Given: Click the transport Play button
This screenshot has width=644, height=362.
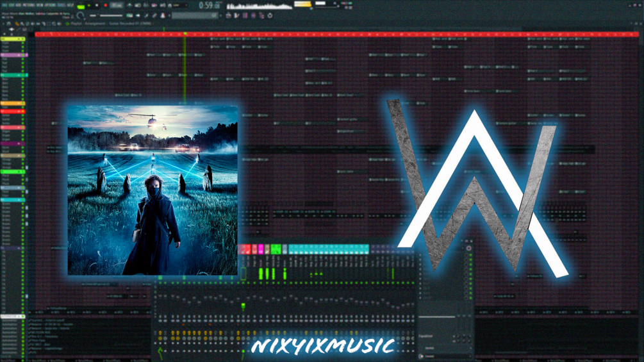Looking at the screenshot, I should point(89,5).
